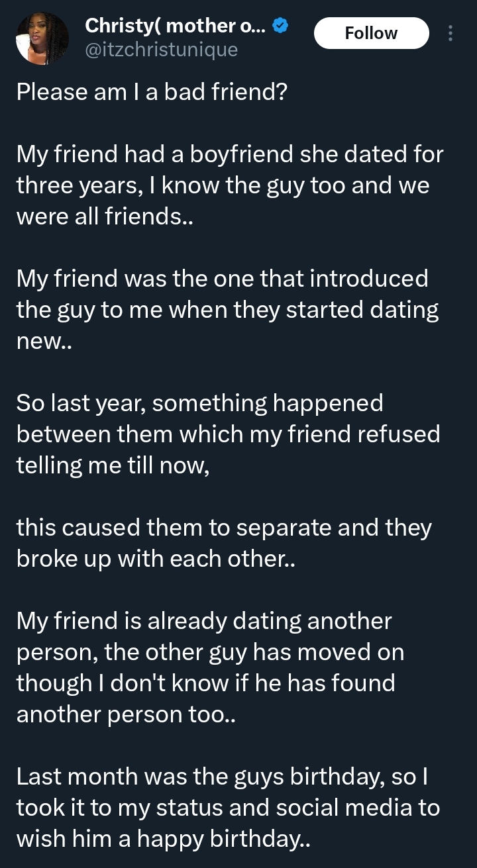Open the display name "Christy( mother o..."
The width and height of the screenshot is (477, 868).
pos(175,26)
